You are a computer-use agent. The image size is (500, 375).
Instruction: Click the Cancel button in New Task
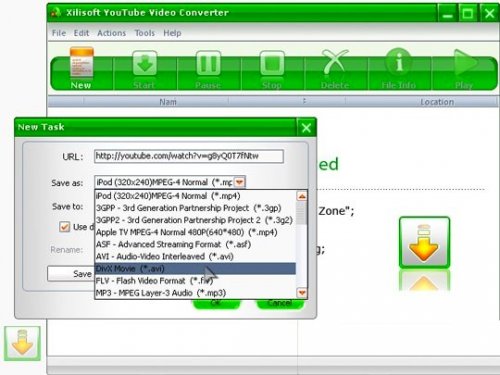[280, 303]
